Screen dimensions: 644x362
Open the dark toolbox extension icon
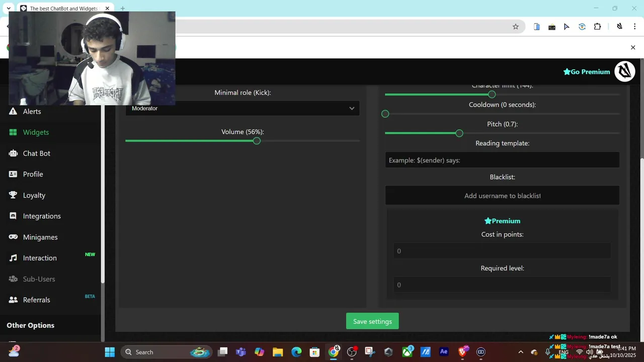(x=552, y=27)
